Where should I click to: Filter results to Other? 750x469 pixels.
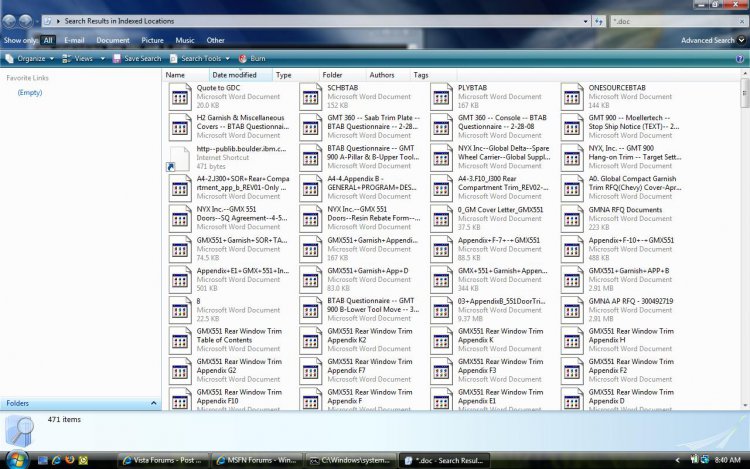(215, 40)
